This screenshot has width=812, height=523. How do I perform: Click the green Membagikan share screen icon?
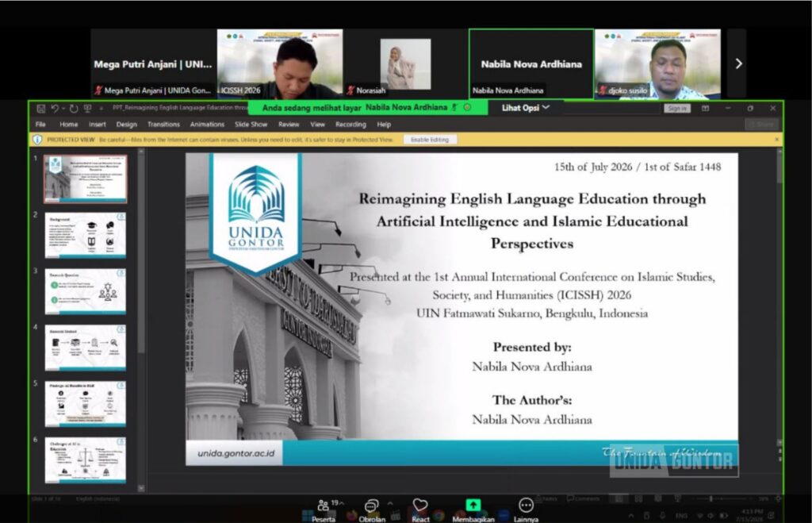[x=473, y=505]
